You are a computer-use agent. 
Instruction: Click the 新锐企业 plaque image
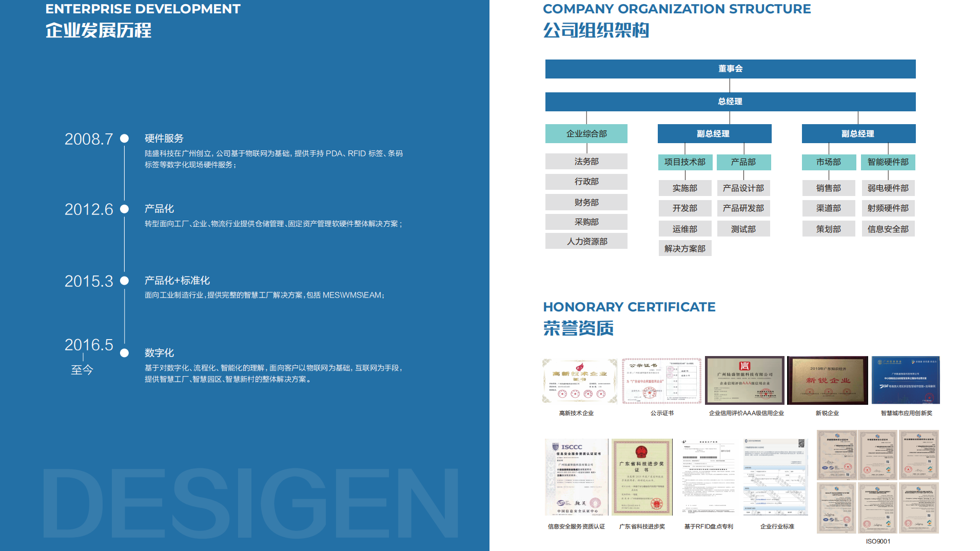(x=827, y=380)
